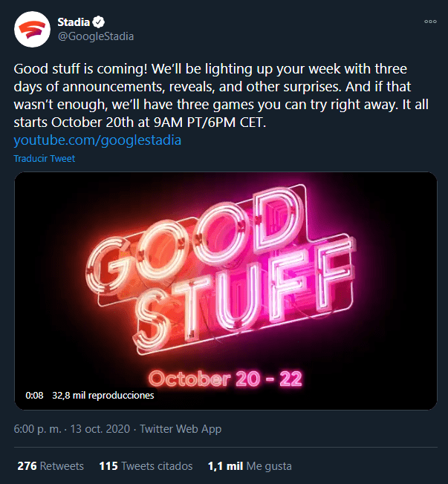Image resolution: width=448 pixels, height=484 pixels.
Task: Play the Good Stuff neon video
Action: coord(226,291)
